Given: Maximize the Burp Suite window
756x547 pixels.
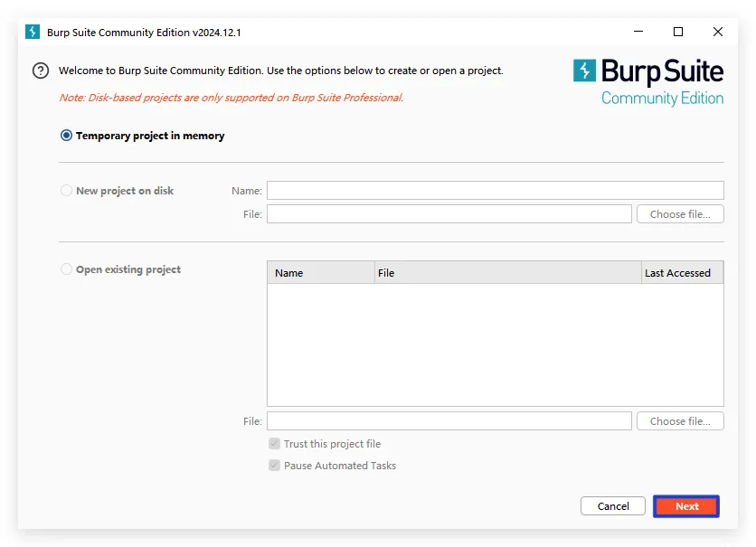Looking at the screenshot, I should 678,33.
